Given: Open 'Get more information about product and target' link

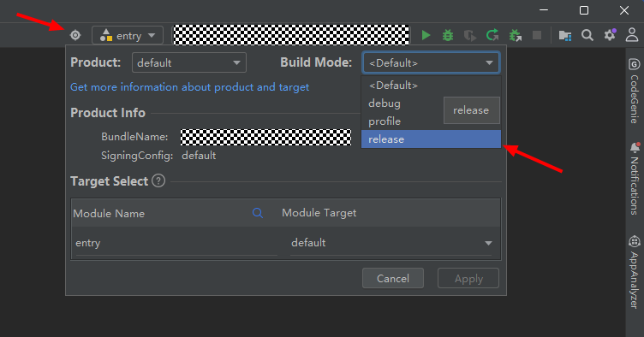Looking at the screenshot, I should (190, 87).
